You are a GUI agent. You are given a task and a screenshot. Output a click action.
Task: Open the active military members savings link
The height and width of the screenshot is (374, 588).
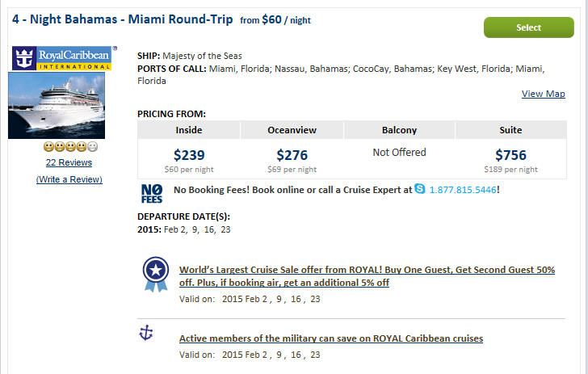coord(331,338)
